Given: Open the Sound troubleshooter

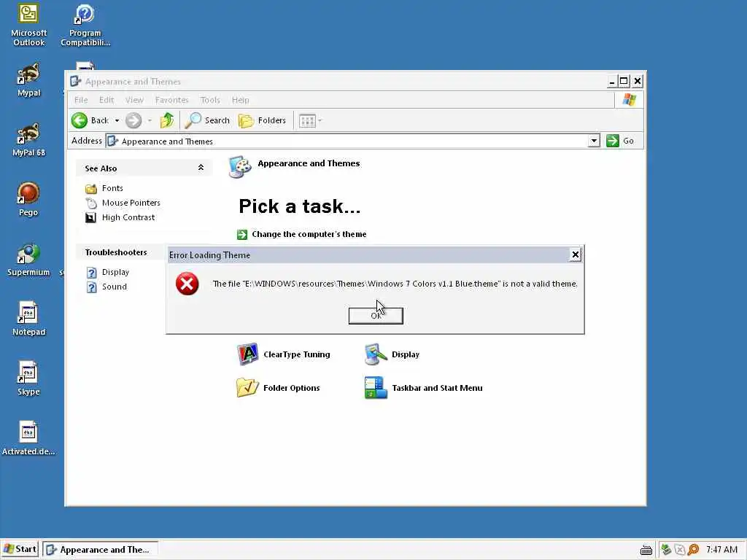Looking at the screenshot, I should click(115, 287).
